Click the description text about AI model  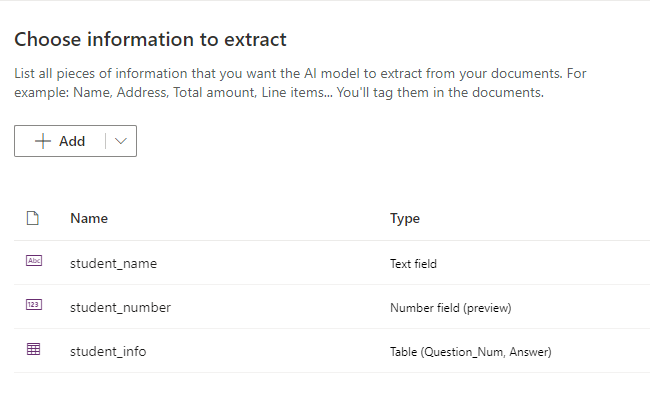coord(300,83)
